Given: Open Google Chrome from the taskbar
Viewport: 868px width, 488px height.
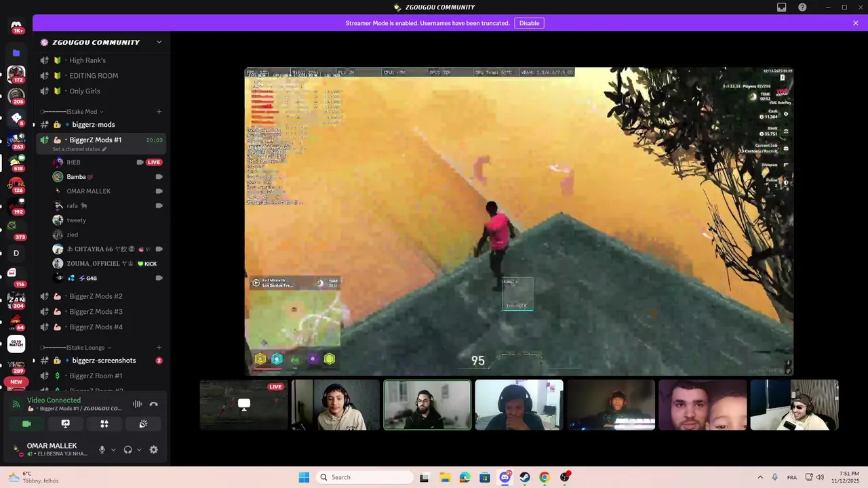Looking at the screenshot, I should click(545, 477).
